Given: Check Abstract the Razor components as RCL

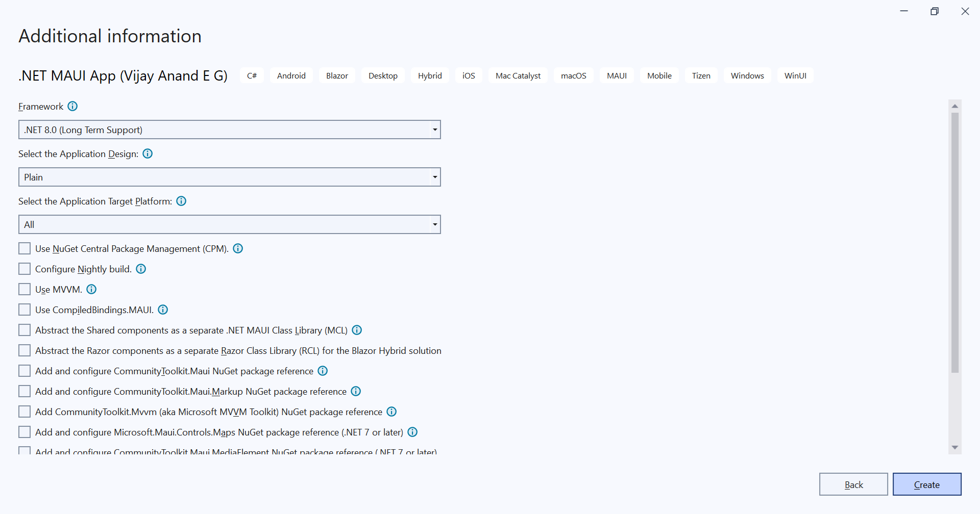Looking at the screenshot, I should click(24, 350).
